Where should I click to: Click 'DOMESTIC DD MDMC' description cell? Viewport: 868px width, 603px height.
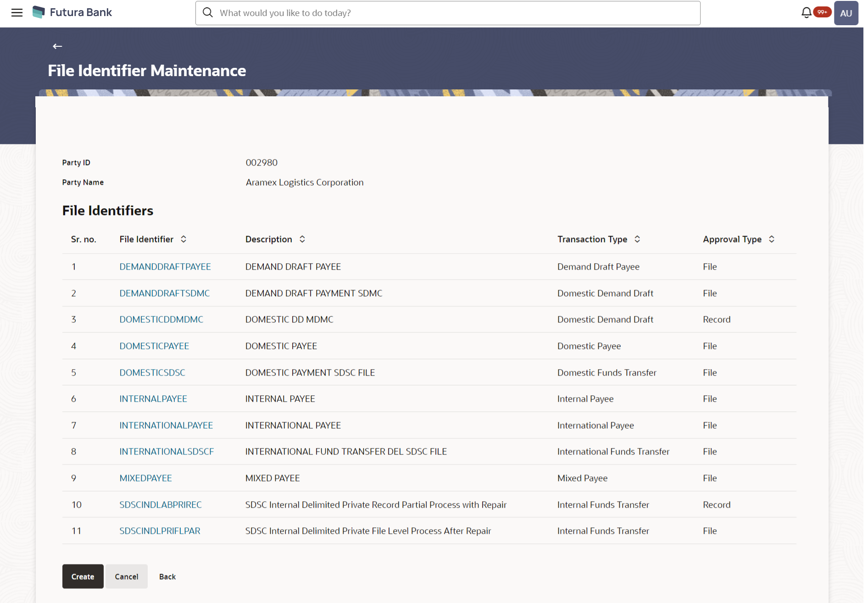click(x=289, y=319)
